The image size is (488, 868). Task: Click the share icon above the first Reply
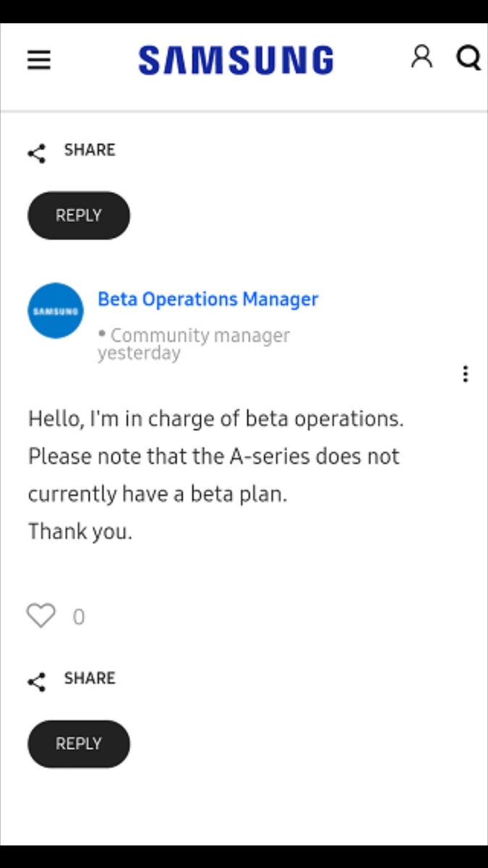point(37,153)
